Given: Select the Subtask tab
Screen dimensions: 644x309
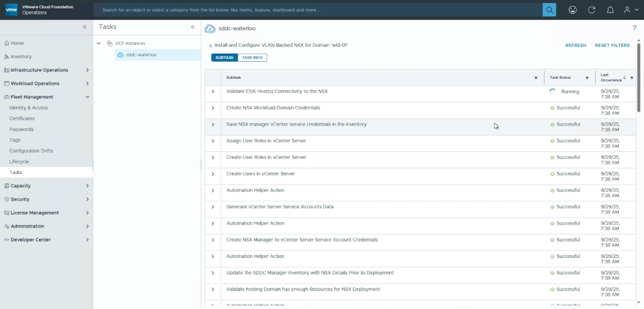Looking at the screenshot, I should tap(224, 58).
